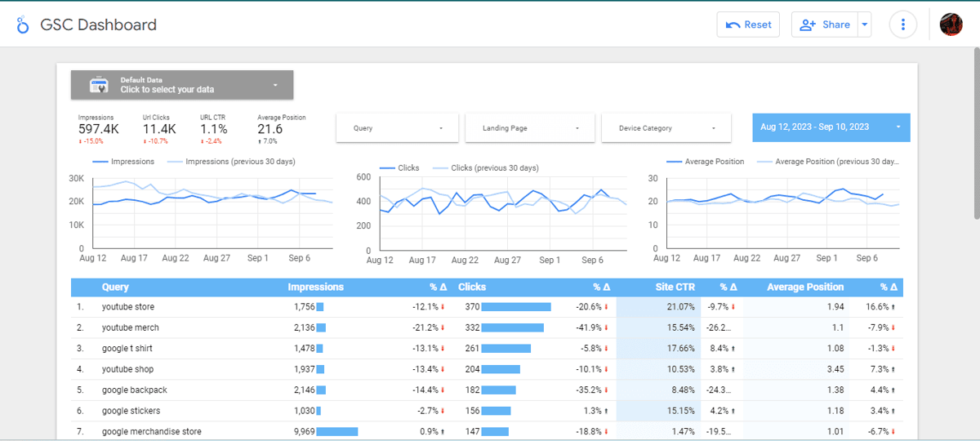The height and width of the screenshot is (441, 980).
Task: Toggle Average Position (previous 30 days) legend
Action: point(827,162)
